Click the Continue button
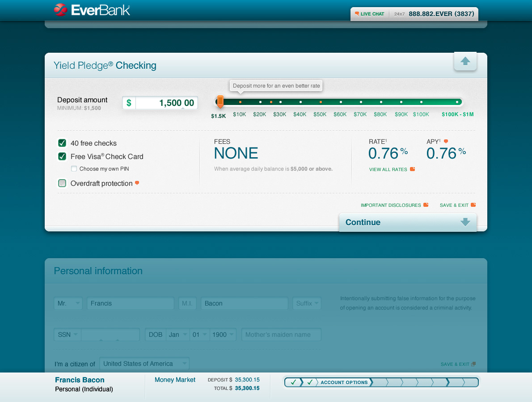The height and width of the screenshot is (402, 532). click(x=408, y=222)
